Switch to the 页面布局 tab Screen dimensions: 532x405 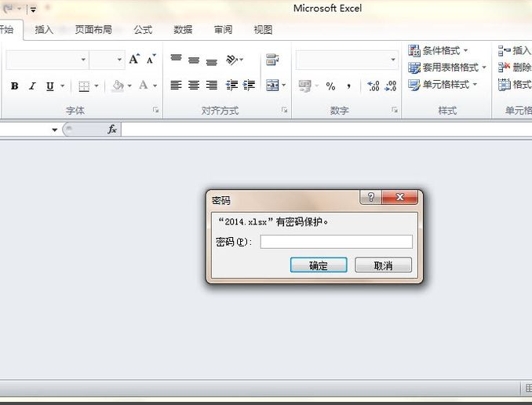point(93,30)
